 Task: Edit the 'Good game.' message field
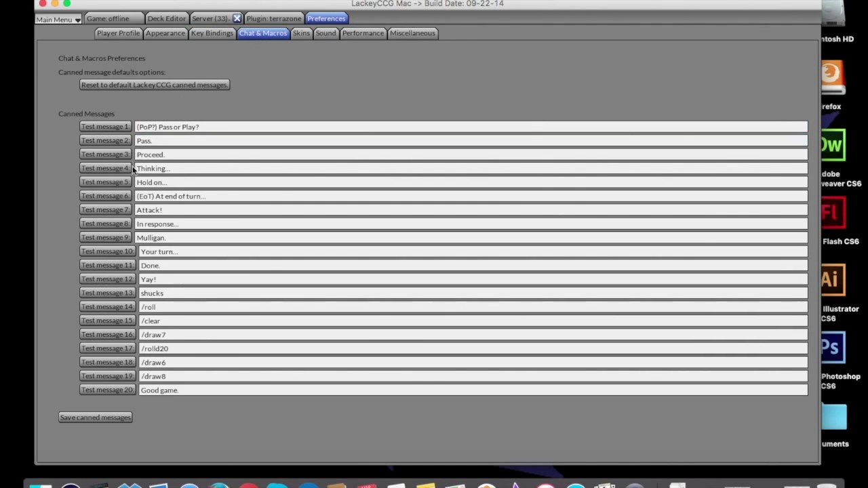coord(473,390)
